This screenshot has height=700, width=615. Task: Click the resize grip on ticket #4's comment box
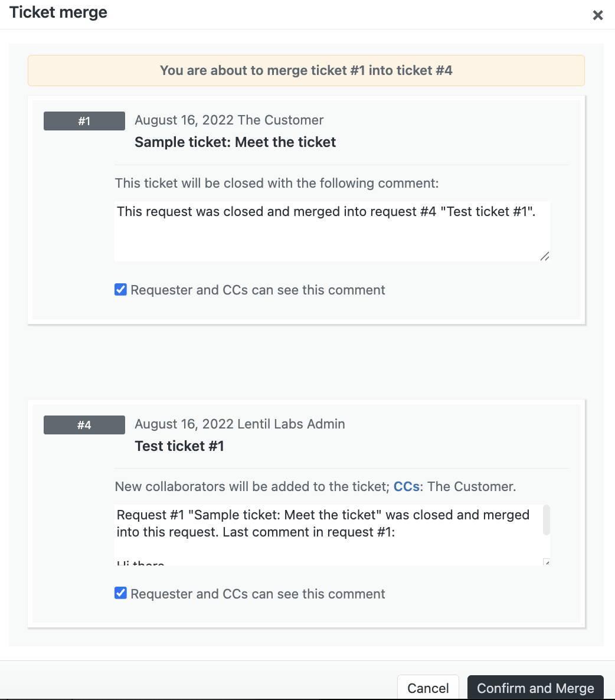545,562
